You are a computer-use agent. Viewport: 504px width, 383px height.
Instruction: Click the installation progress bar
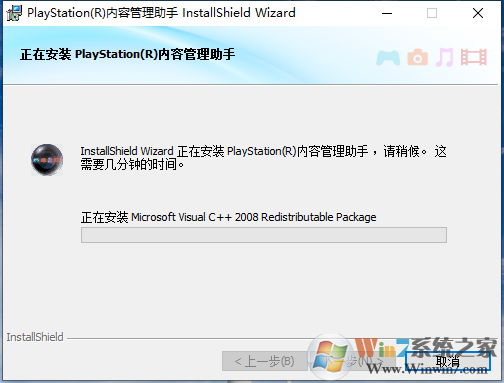(264, 235)
